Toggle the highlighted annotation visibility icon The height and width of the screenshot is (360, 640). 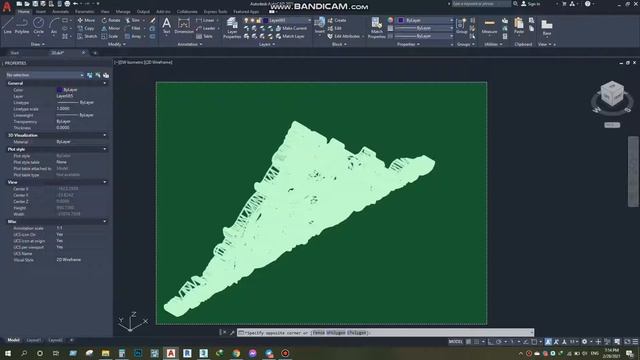click(x=548, y=342)
